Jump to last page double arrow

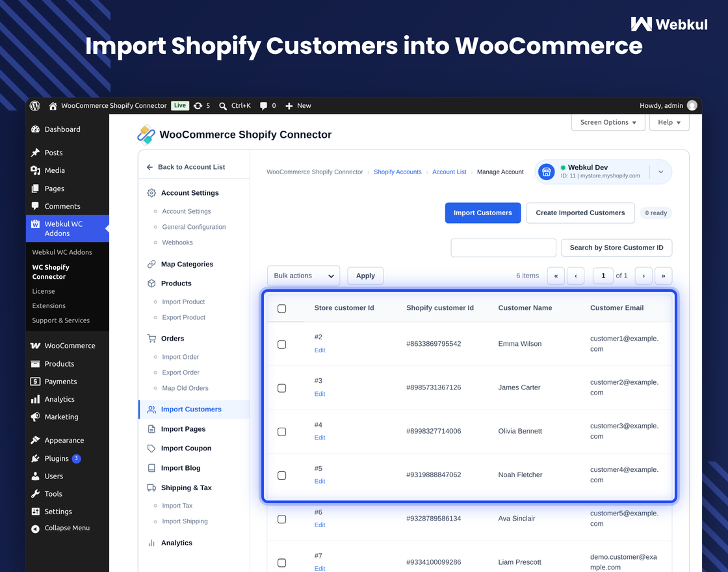tap(664, 276)
